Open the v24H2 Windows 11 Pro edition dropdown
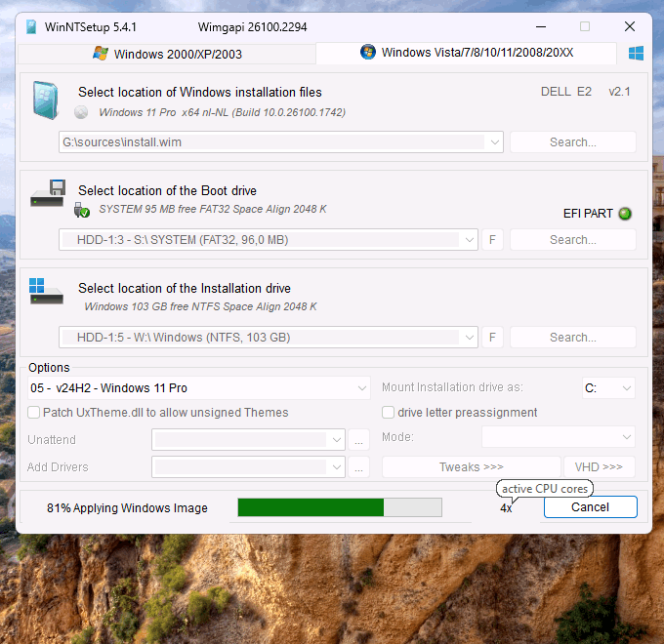This screenshot has width=664, height=644. pyautogui.click(x=199, y=388)
